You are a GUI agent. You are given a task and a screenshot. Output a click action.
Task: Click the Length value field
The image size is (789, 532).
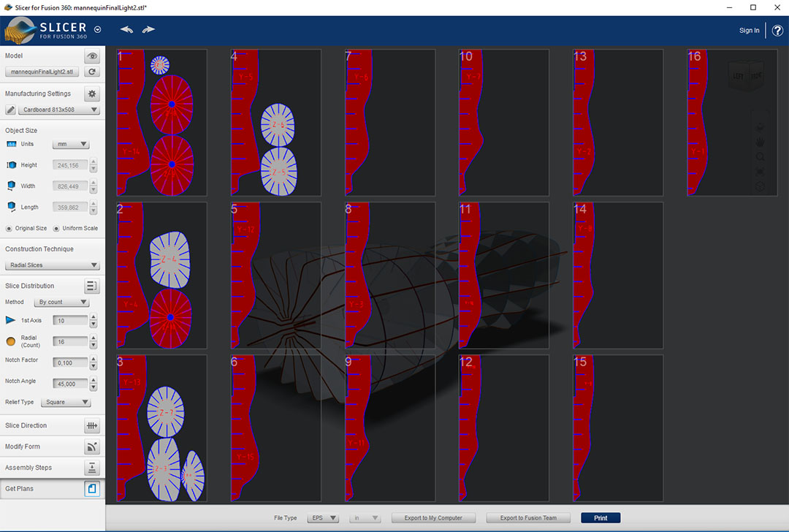pyautogui.click(x=70, y=208)
